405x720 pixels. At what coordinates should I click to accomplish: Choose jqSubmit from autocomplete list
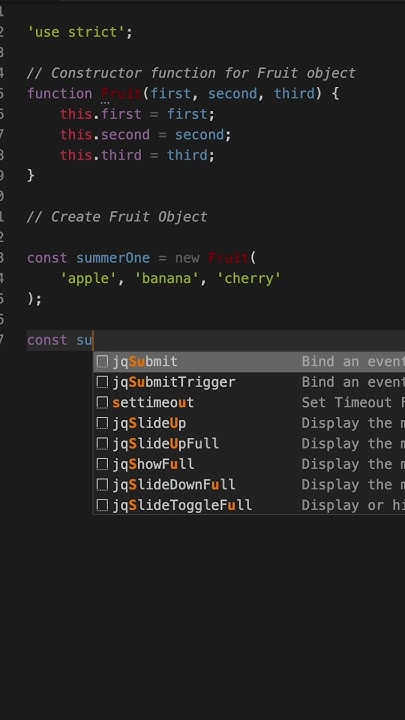click(249, 362)
